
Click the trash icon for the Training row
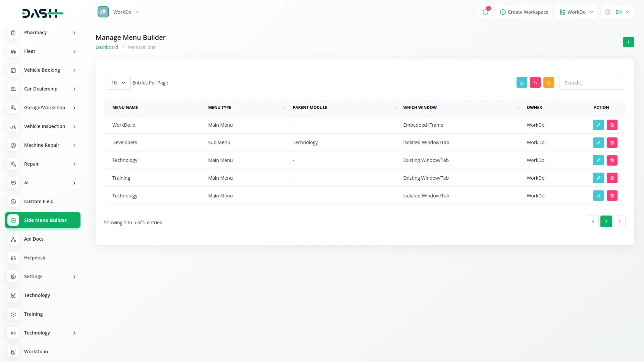pos(612,178)
